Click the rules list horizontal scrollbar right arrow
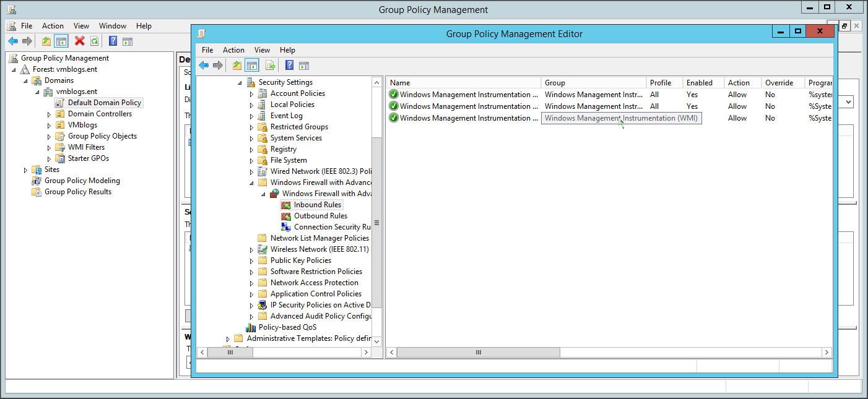 coord(827,352)
